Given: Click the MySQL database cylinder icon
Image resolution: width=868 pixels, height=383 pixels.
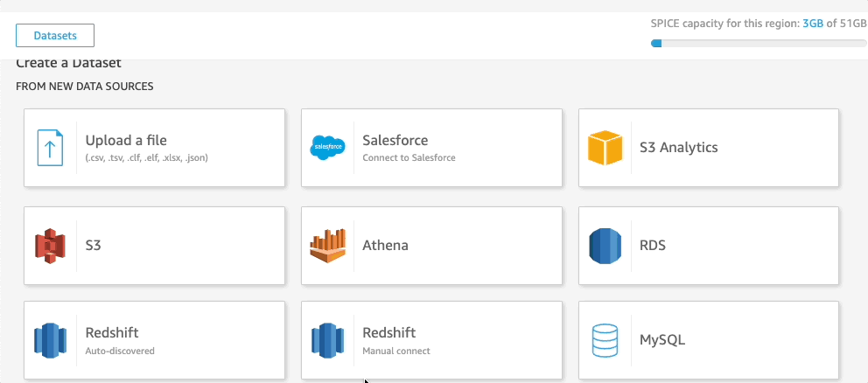Looking at the screenshot, I should coord(605,340).
